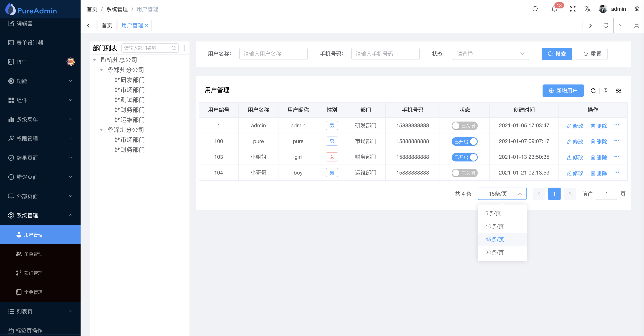Click the 新增用户 button
644x336 pixels.
pyautogui.click(x=563, y=91)
